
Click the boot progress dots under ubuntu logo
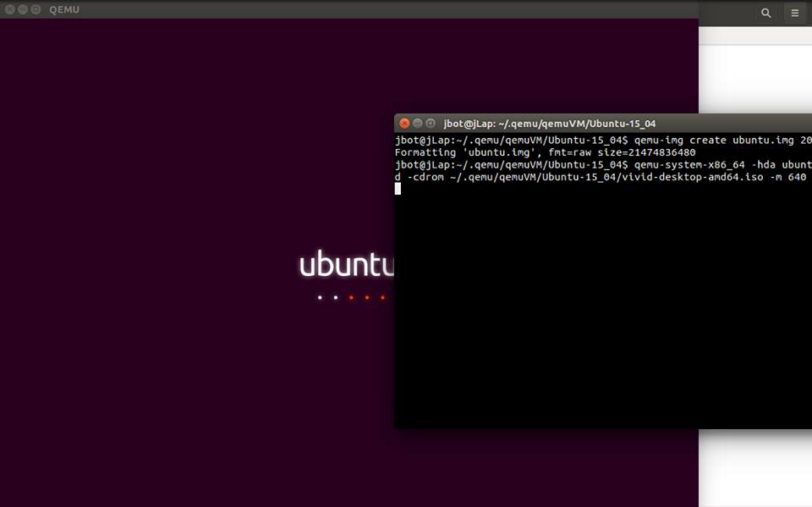(x=352, y=298)
